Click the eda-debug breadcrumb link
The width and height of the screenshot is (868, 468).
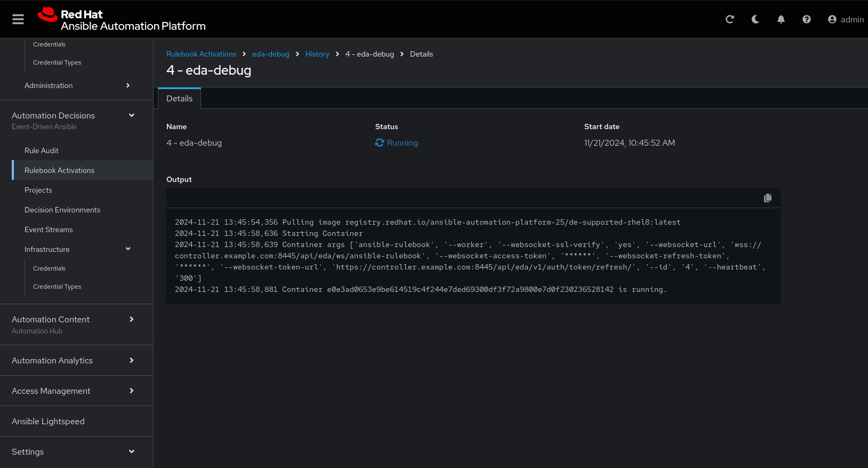(271, 54)
